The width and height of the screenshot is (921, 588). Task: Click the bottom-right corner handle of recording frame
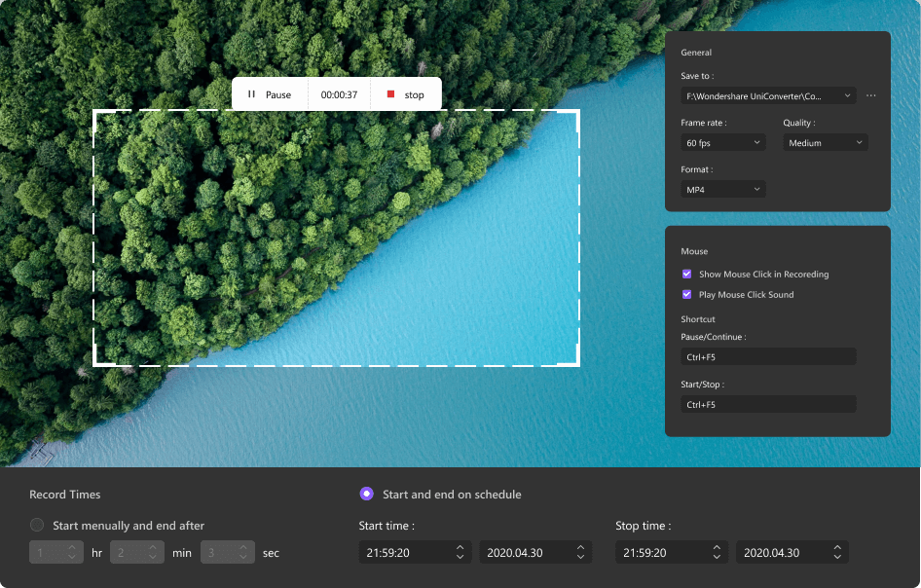(575, 362)
